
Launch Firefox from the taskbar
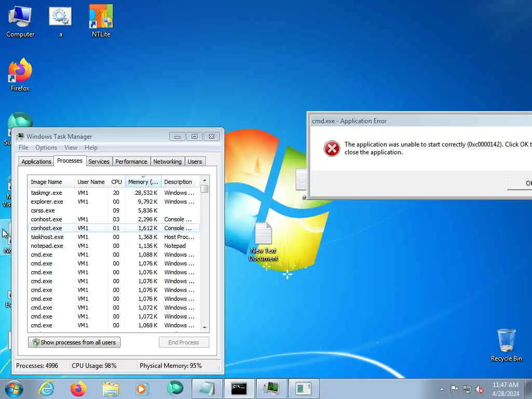[x=78, y=389]
